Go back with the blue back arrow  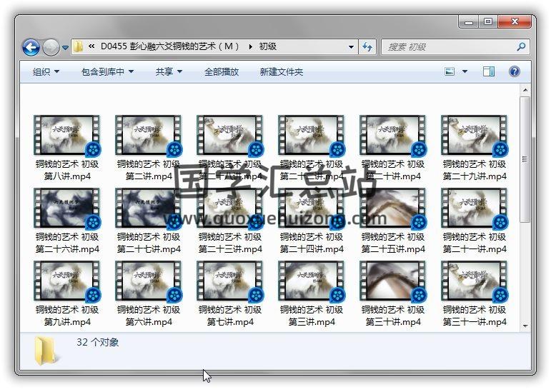31,47
